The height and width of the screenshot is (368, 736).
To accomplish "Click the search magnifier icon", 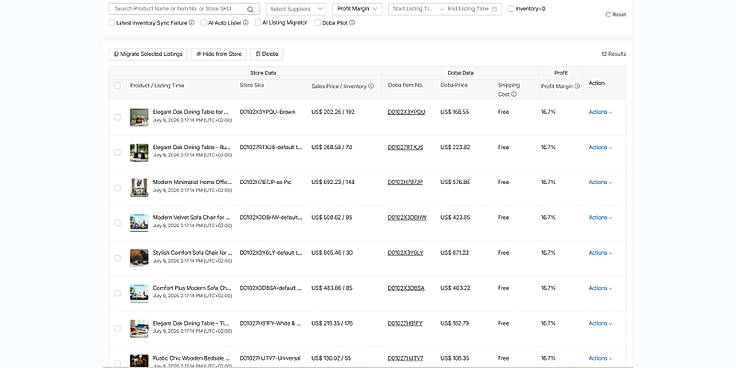I will pos(250,9).
